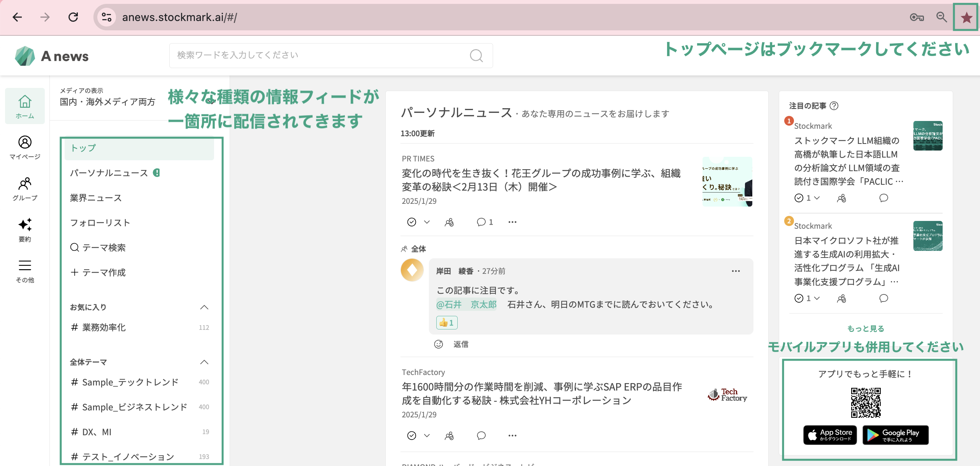Viewport: 980px width, 466px height.
Task: Collapse the お気に入り section
Action: pyautogui.click(x=204, y=307)
